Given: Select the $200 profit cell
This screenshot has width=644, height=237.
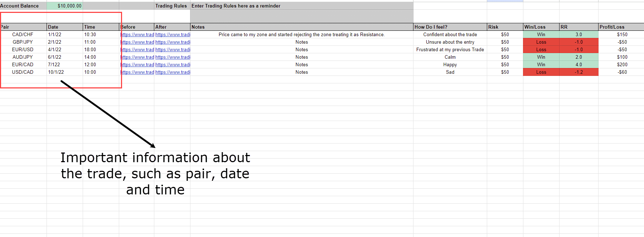Looking at the screenshot, I should (621, 65).
